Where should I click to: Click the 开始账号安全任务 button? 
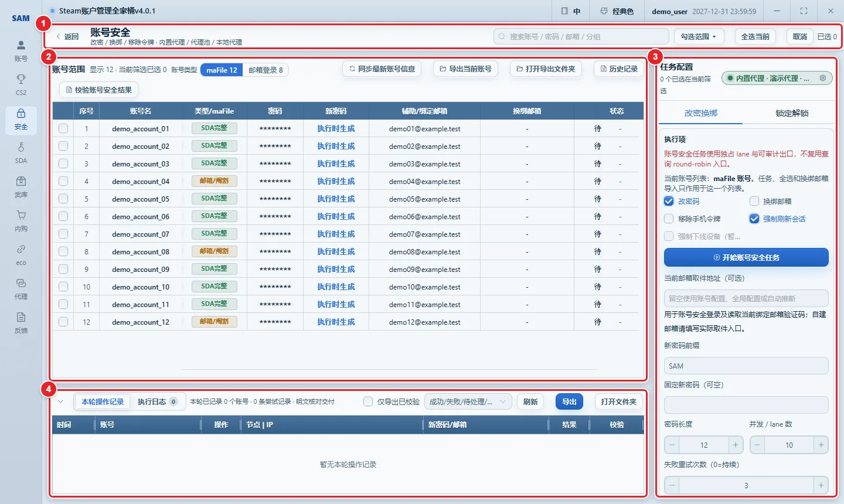pos(746,257)
